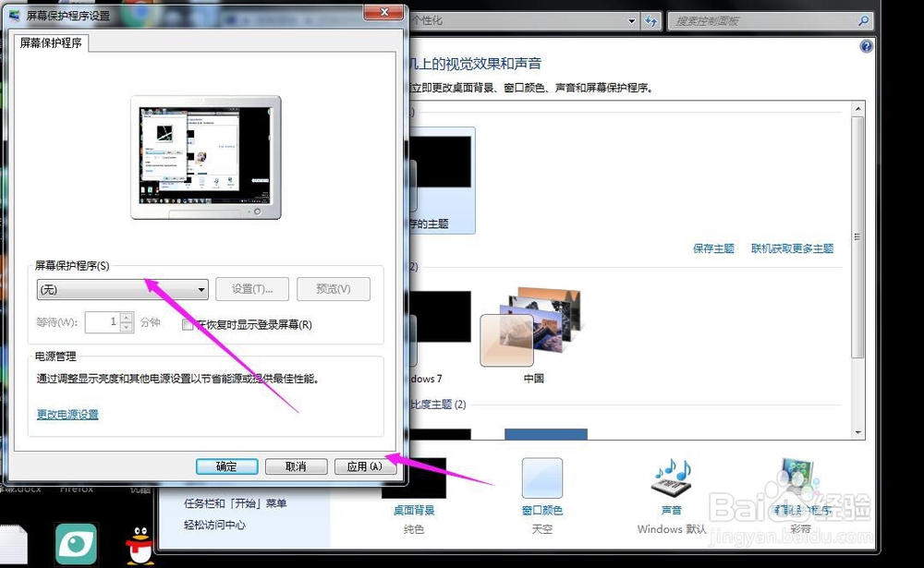This screenshot has height=568, width=924.
Task: Open the screen saver selection dropdown
Action: click(x=122, y=289)
